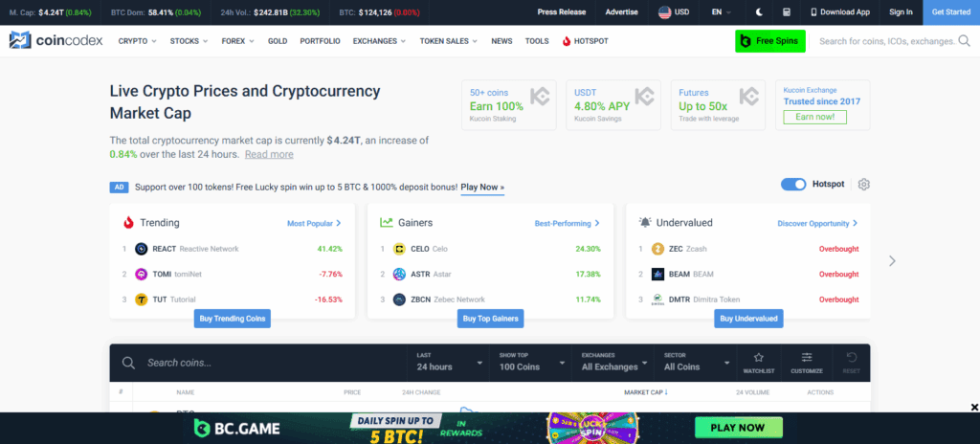Turn off the Hotspot switch

point(793,184)
